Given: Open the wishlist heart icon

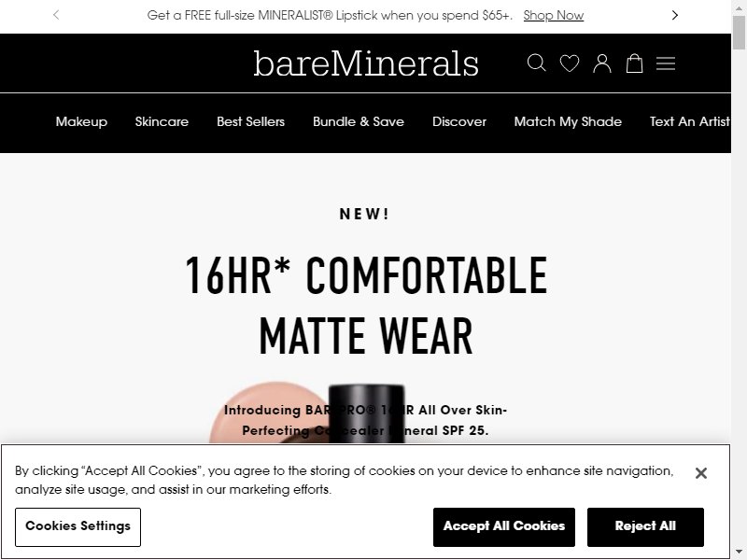Looking at the screenshot, I should click(x=570, y=63).
